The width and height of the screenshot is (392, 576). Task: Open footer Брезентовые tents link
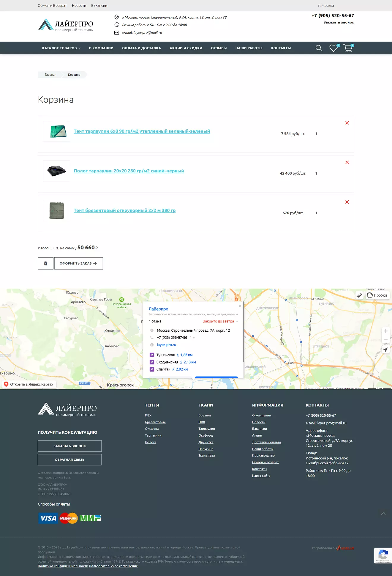click(155, 422)
